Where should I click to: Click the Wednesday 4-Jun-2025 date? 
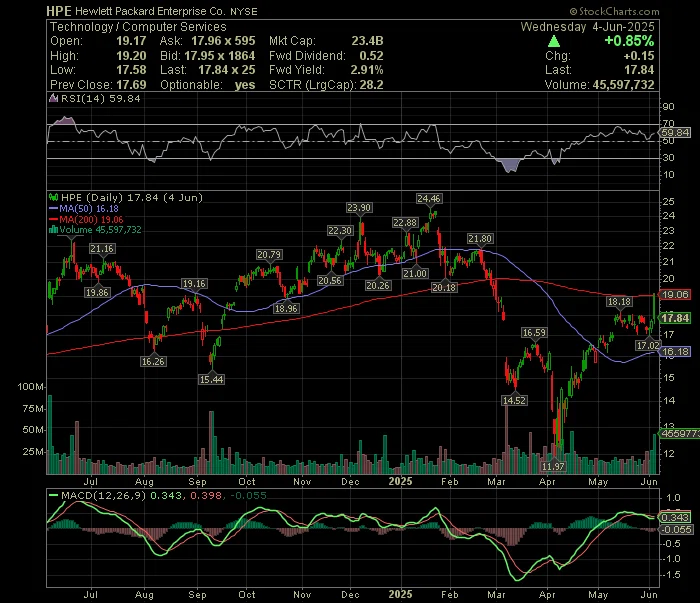(x=587, y=27)
